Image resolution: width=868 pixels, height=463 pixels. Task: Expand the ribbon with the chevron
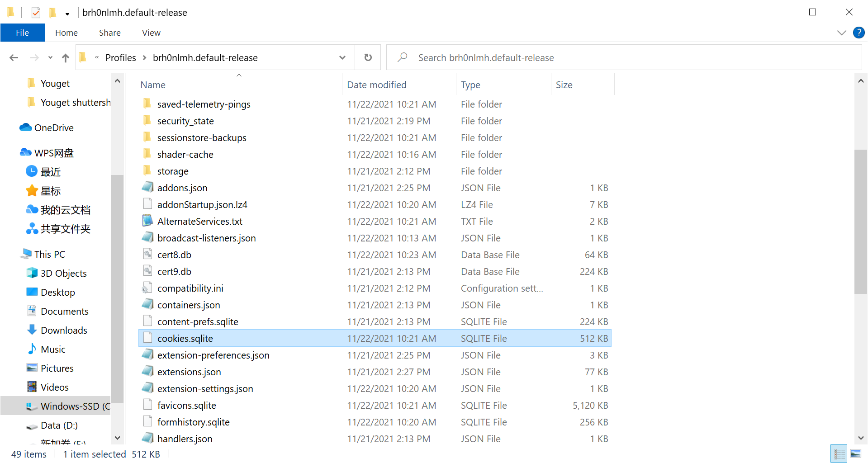coord(841,33)
